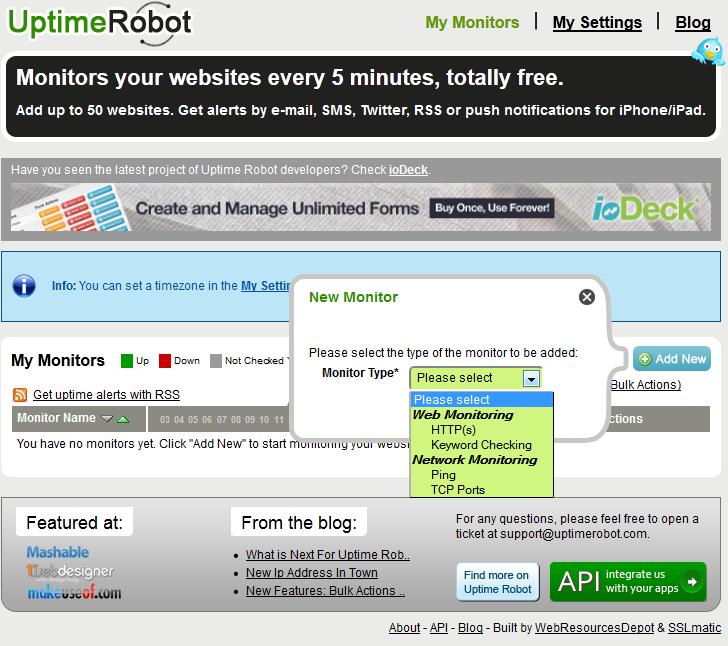The height and width of the screenshot is (646, 728).
Task: Click the makeuseof.com logo
Action: coord(74,592)
